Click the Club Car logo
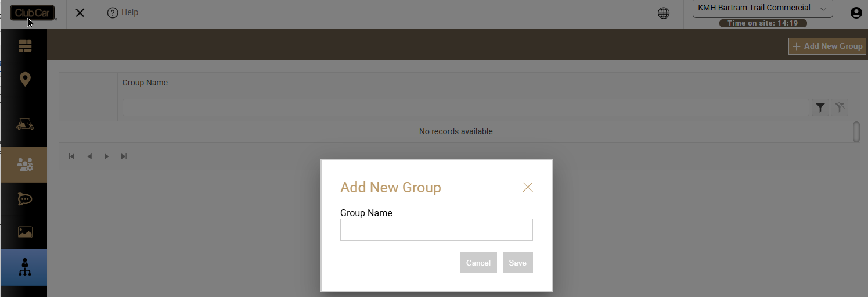The image size is (868, 297). pyautogui.click(x=33, y=13)
